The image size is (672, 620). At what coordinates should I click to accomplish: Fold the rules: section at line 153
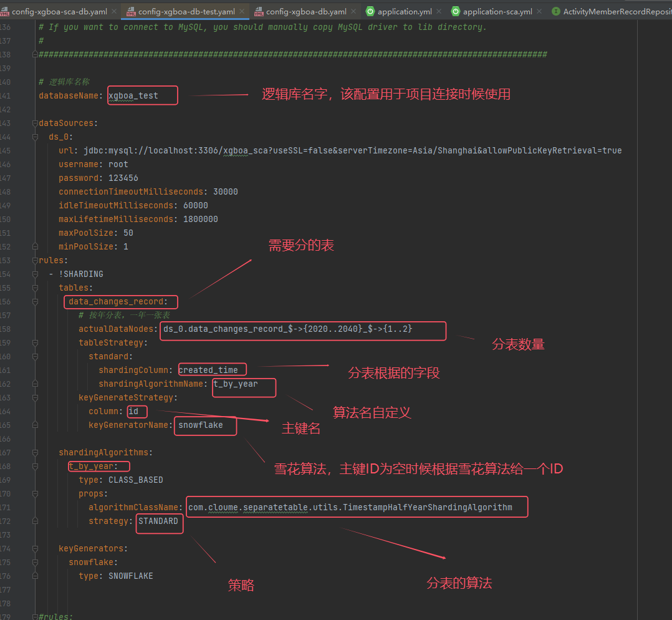click(x=35, y=261)
